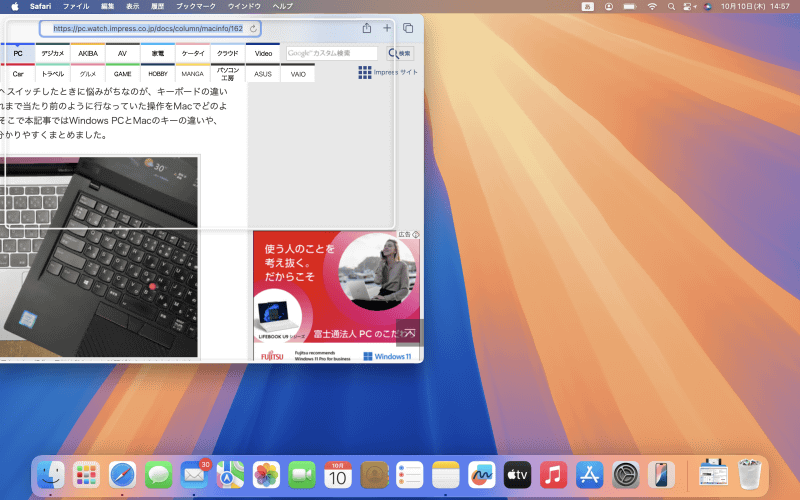Open Reminders from the Dock

click(x=410, y=475)
